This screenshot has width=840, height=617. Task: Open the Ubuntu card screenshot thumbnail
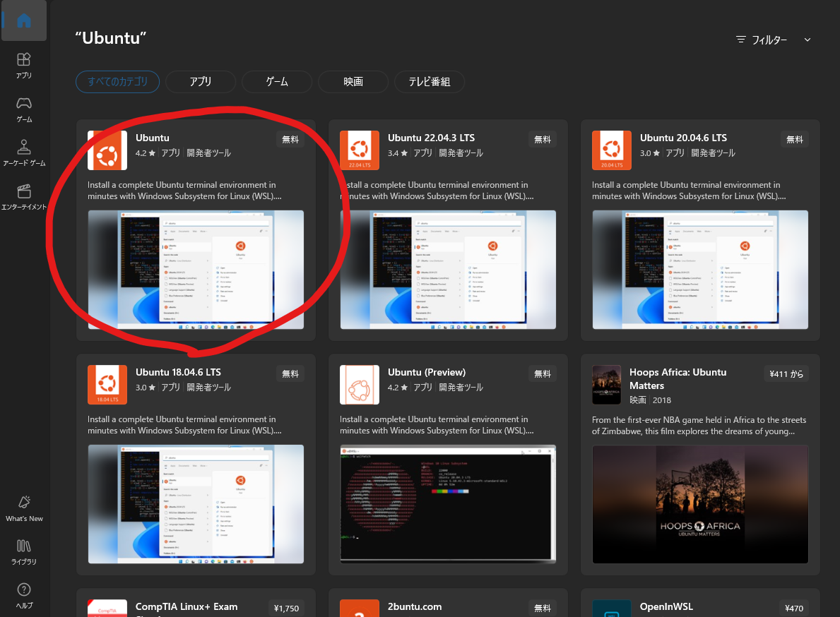[196, 270]
